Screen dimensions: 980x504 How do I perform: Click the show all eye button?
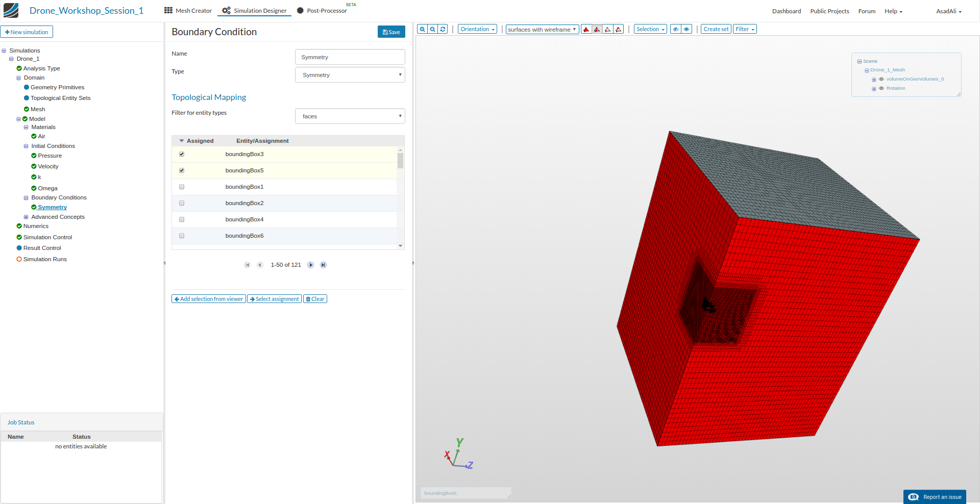[x=687, y=29]
